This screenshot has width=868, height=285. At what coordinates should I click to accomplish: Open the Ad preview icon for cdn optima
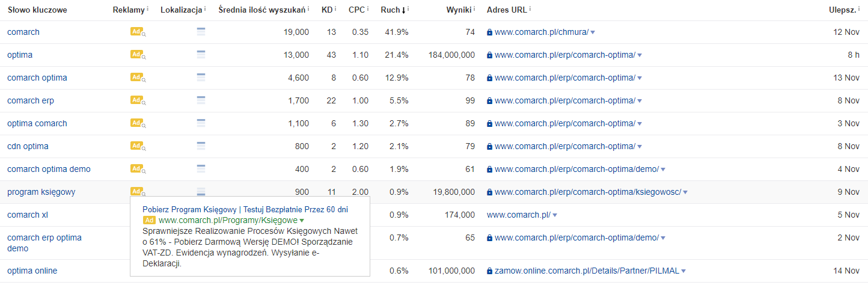(138, 146)
